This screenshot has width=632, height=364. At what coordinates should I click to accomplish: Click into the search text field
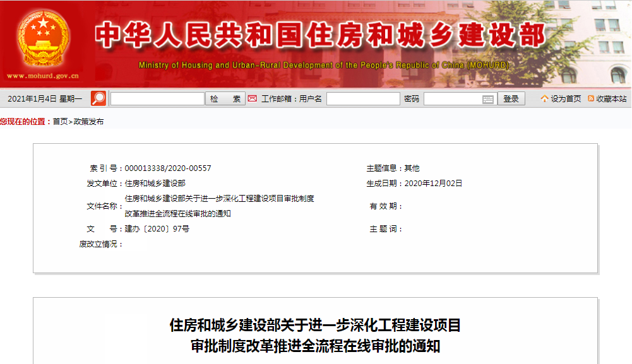(157, 99)
